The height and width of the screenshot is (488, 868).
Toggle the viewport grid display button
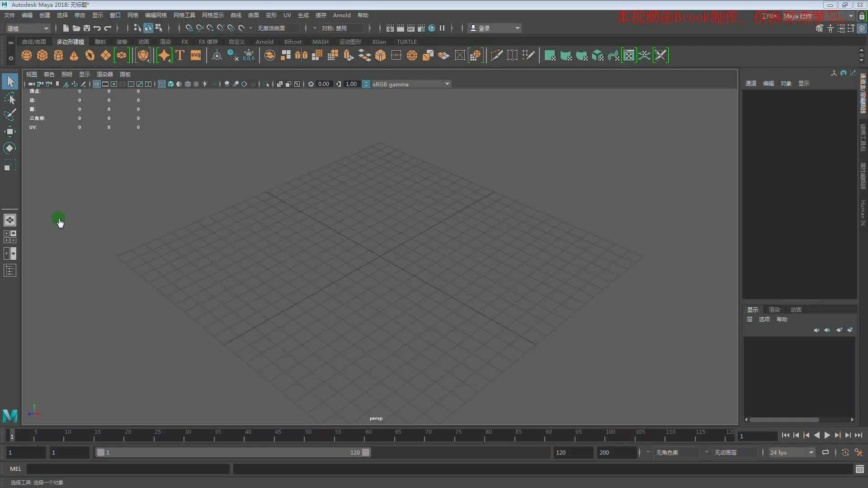point(97,84)
